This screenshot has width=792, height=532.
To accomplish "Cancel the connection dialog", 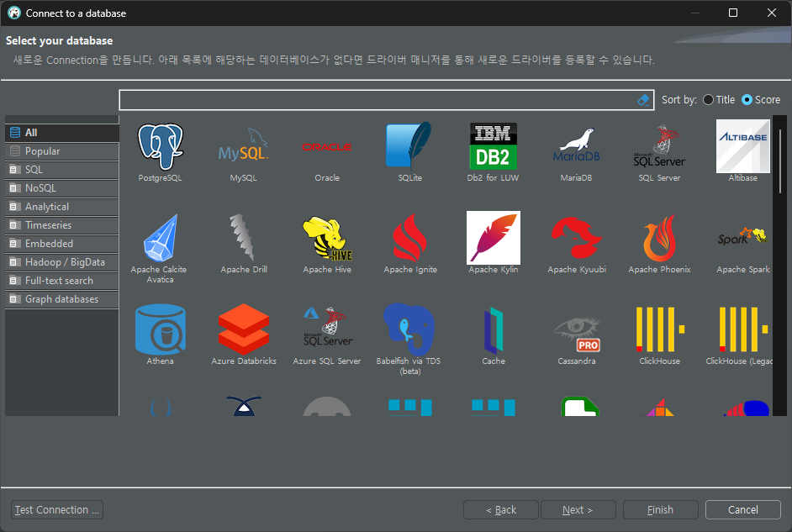I will point(742,510).
